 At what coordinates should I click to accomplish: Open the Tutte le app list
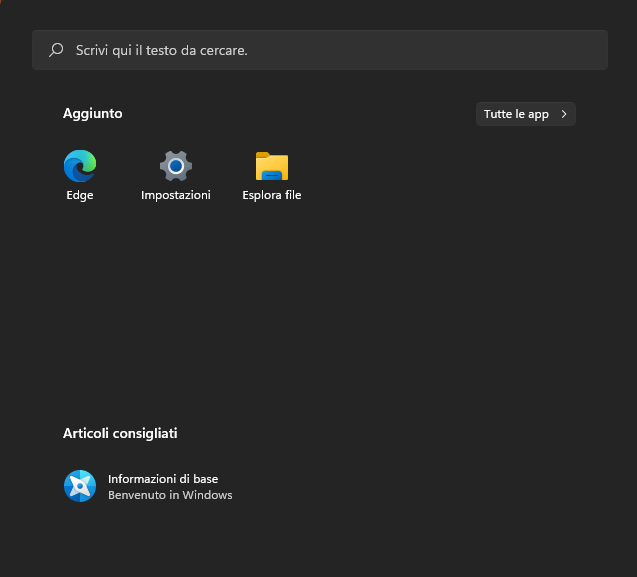pyautogui.click(x=526, y=114)
